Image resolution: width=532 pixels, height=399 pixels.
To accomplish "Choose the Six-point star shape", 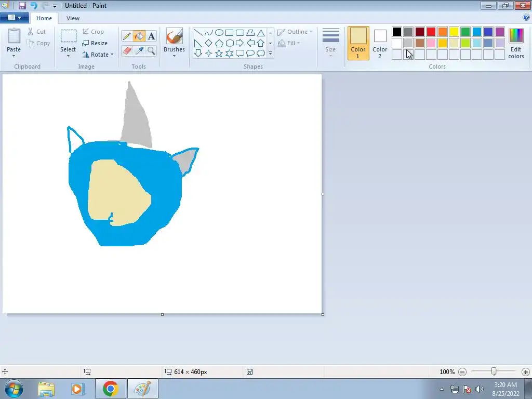I will 229,54.
